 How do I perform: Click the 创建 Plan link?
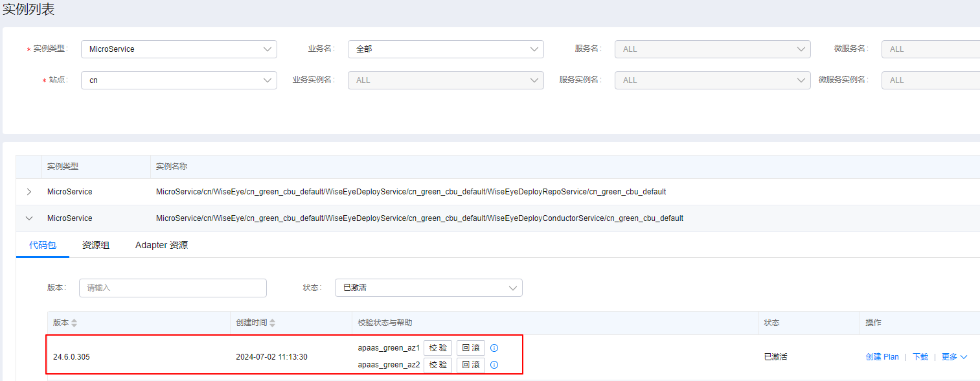click(x=882, y=357)
